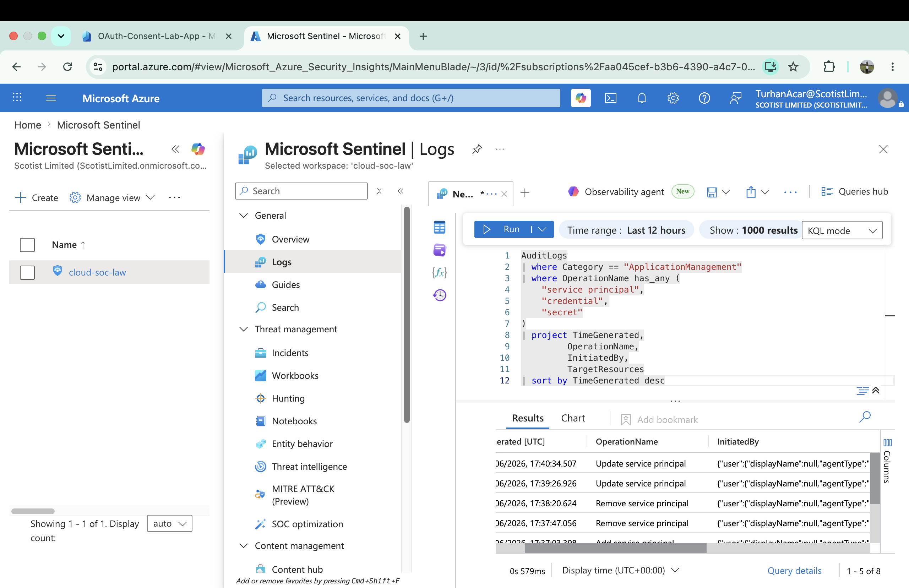Change the Time range setting
909x588 pixels.
tap(626, 230)
